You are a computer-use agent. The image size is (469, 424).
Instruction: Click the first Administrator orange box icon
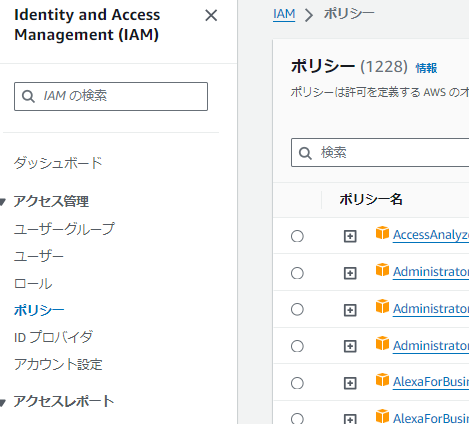382,270
